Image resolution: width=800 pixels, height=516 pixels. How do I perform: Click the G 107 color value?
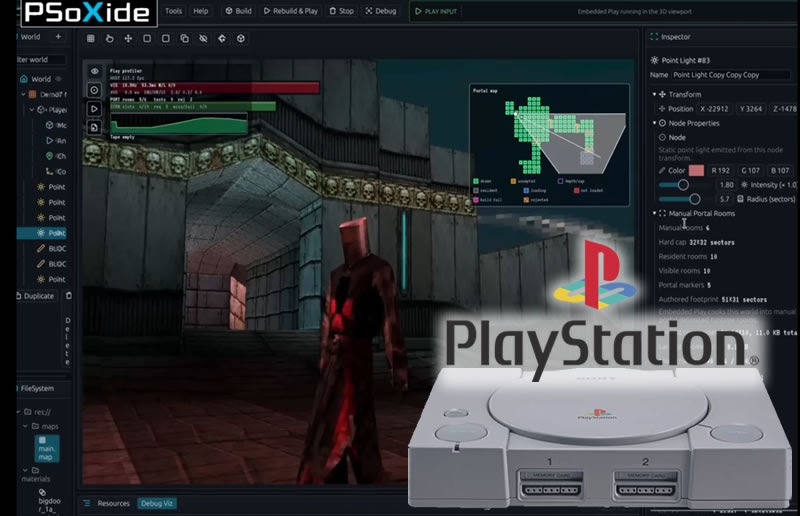pyautogui.click(x=751, y=170)
